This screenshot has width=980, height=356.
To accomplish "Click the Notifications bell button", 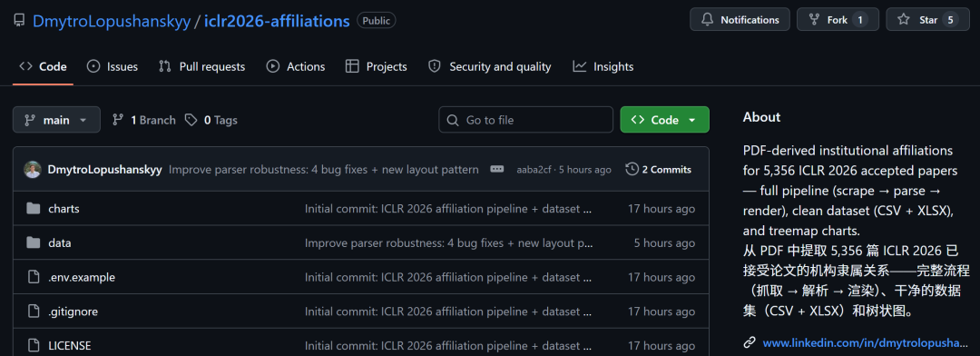I will click(x=740, y=19).
